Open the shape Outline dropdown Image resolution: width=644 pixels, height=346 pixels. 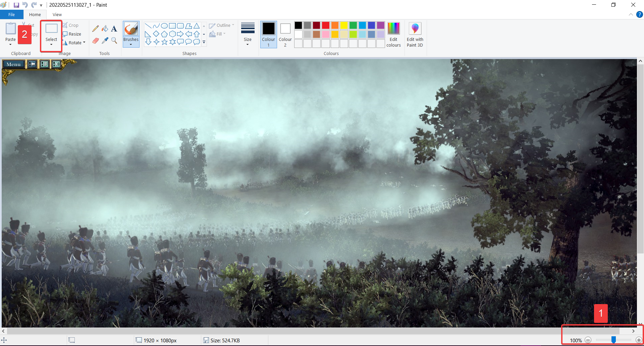[221, 25]
